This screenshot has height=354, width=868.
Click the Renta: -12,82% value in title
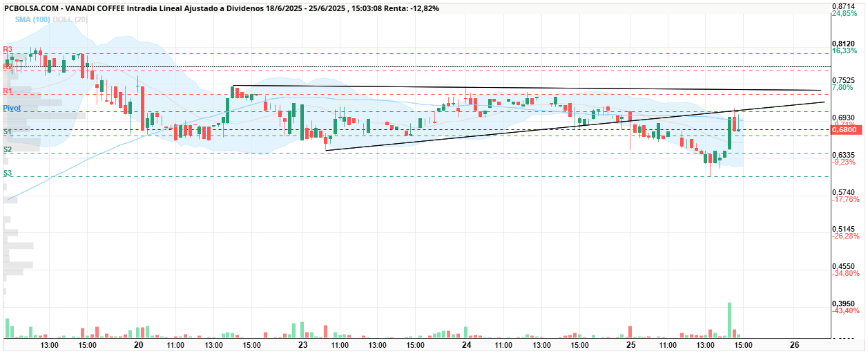(x=412, y=8)
